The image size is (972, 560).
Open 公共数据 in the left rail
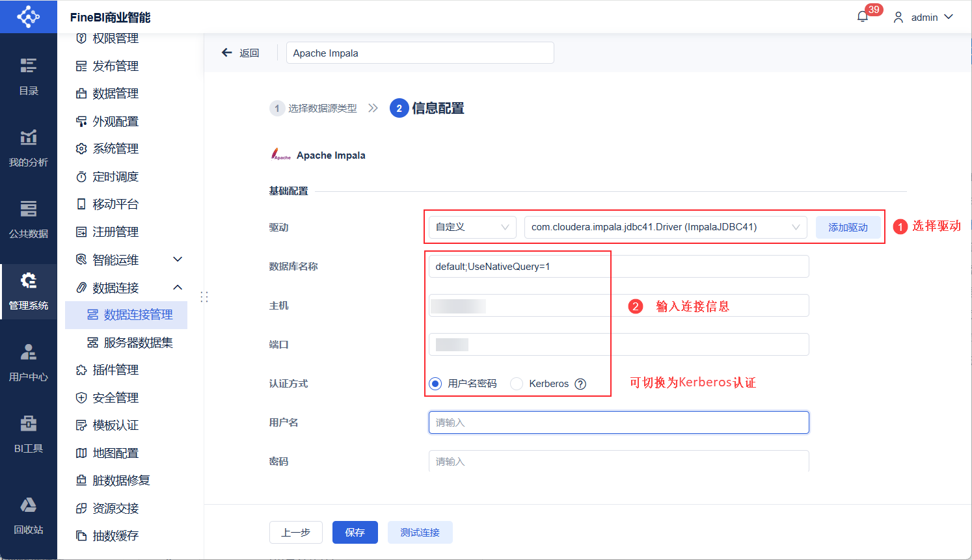[29, 219]
